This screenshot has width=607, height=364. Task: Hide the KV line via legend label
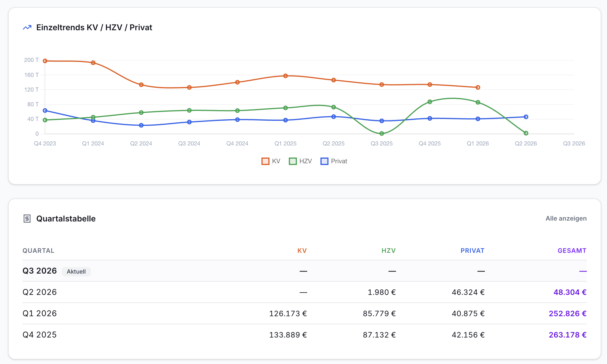click(x=276, y=161)
